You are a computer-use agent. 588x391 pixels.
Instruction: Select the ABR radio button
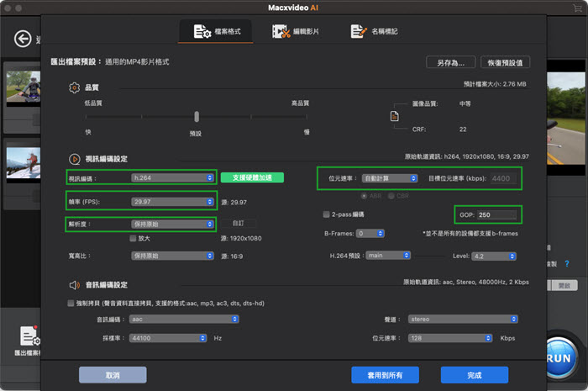tap(364, 196)
